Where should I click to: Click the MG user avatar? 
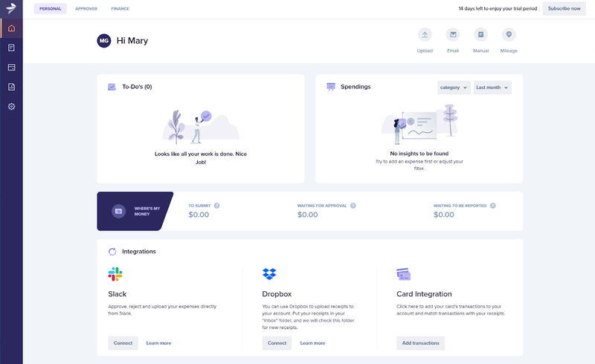pos(104,41)
